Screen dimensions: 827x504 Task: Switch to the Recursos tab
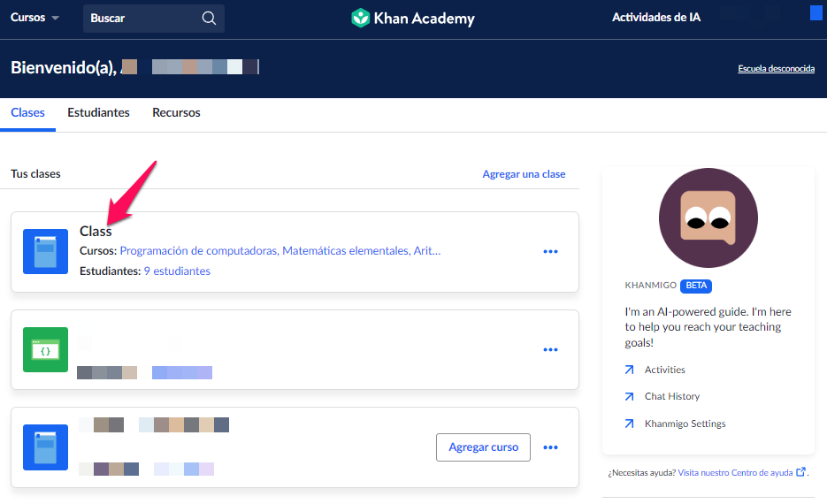[176, 113]
